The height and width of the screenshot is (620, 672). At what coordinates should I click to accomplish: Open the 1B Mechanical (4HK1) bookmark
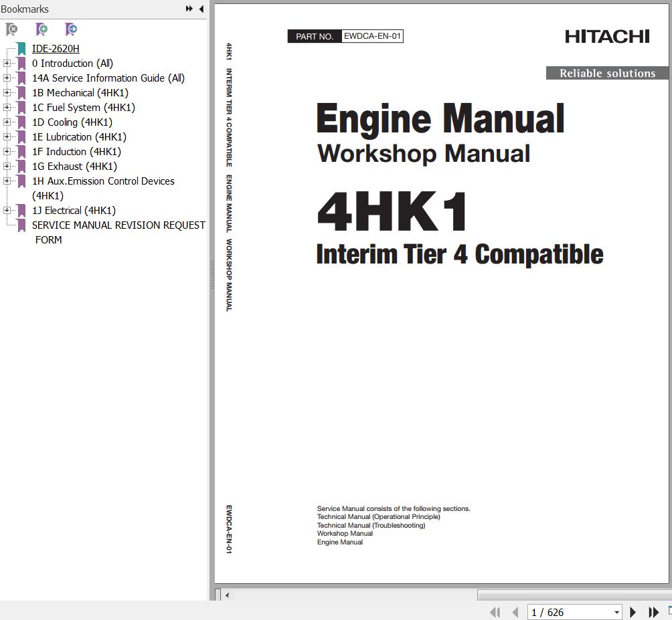tap(80, 93)
